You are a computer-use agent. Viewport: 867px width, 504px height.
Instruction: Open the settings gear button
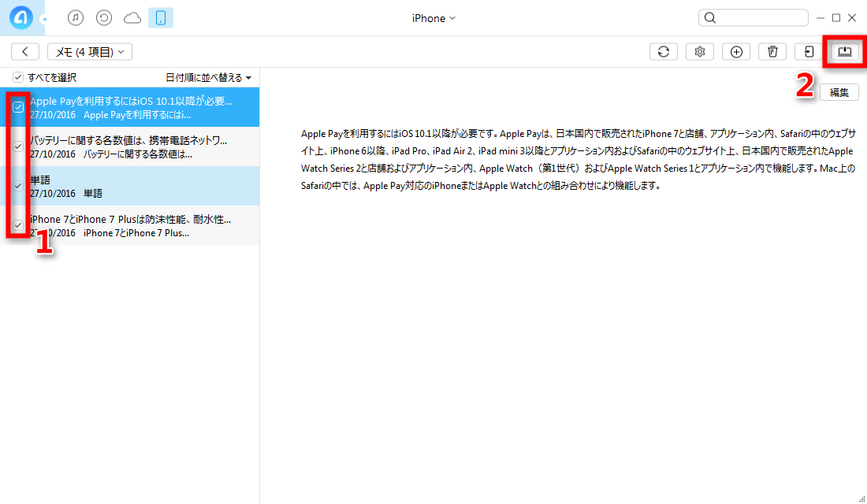(x=700, y=51)
